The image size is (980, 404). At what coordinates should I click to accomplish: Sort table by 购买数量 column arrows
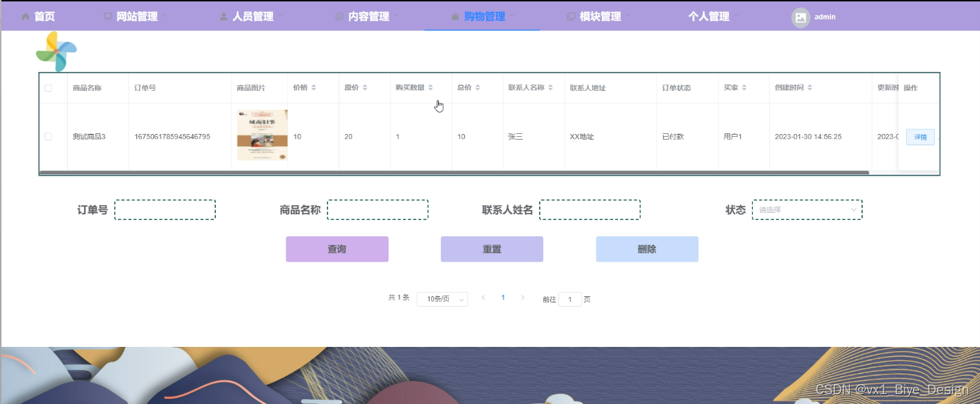430,87
